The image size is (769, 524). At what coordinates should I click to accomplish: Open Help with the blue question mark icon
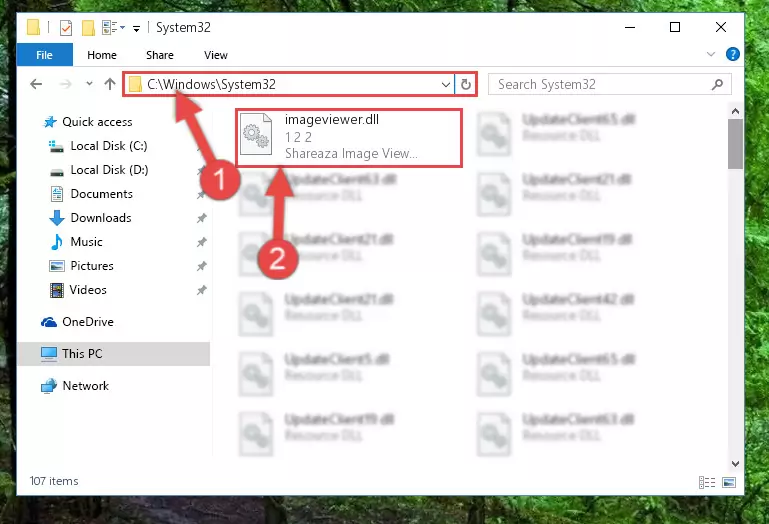tap(733, 54)
